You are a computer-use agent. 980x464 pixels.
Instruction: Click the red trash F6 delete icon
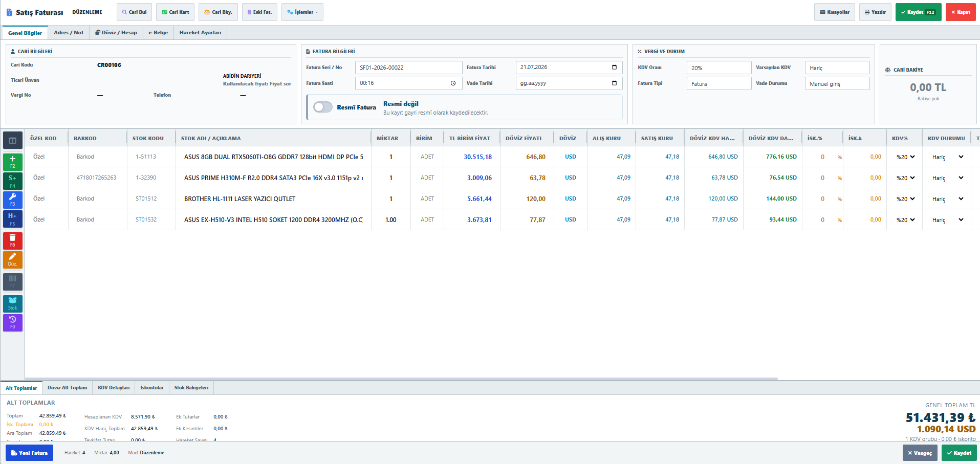pyautogui.click(x=13, y=240)
